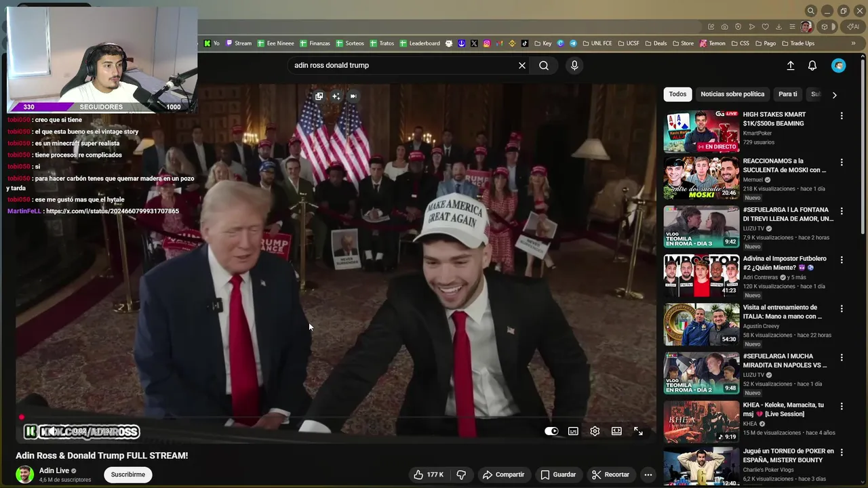Click the browser AI button
Image resolution: width=868 pixels, height=488 pixels.
click(852, 27)
